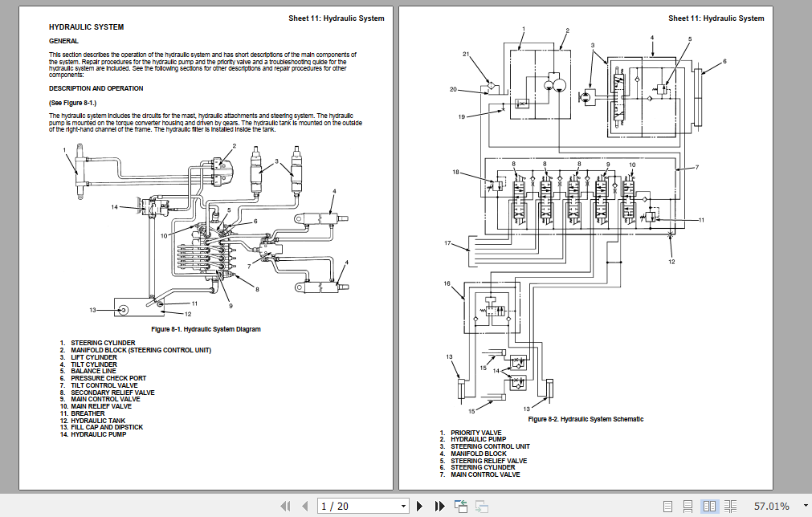
Task: Click the 57.01% zoom value
Action: pos(772,506)
